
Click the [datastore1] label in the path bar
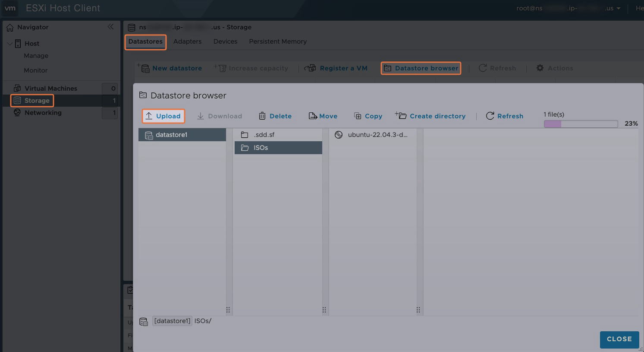[x=172, y=321]
